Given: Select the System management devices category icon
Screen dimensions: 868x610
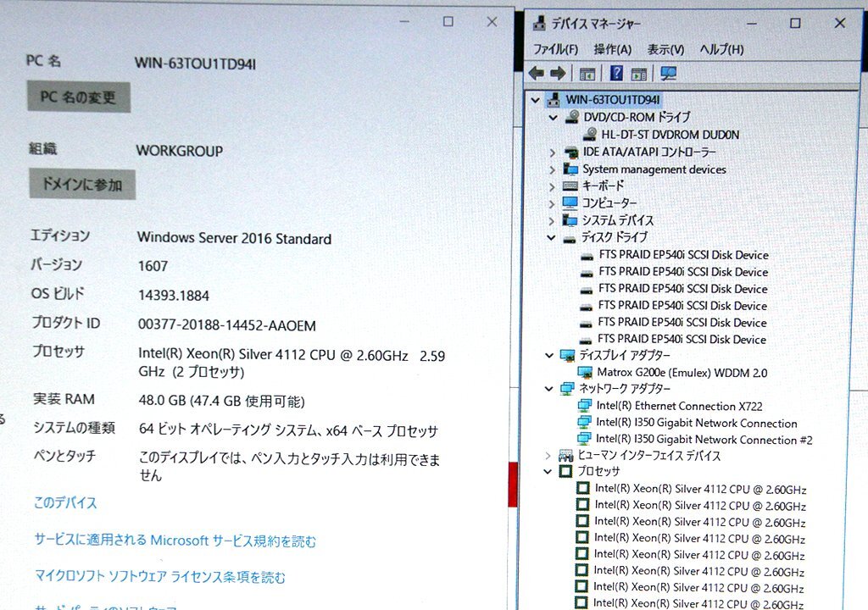Looking at the screenshot, I should pyautogui.click(x=570, y=169).
